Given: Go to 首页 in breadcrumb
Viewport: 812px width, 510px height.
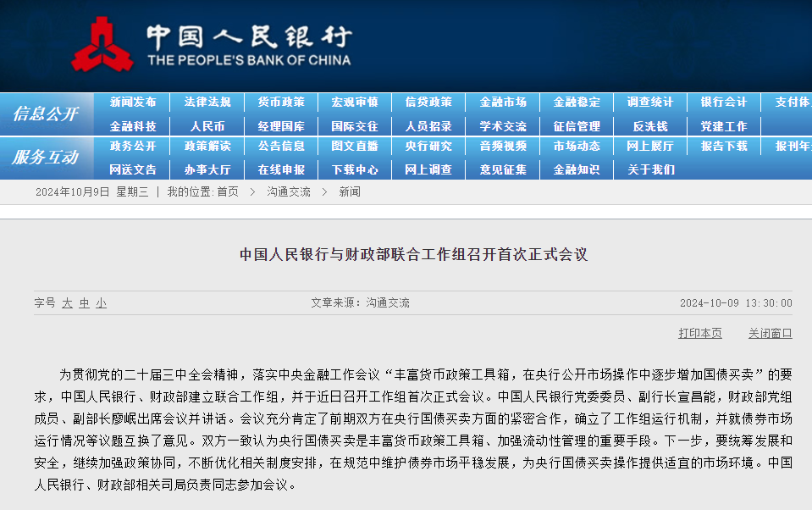Looking at the screenshot, I should click(228, 192).
